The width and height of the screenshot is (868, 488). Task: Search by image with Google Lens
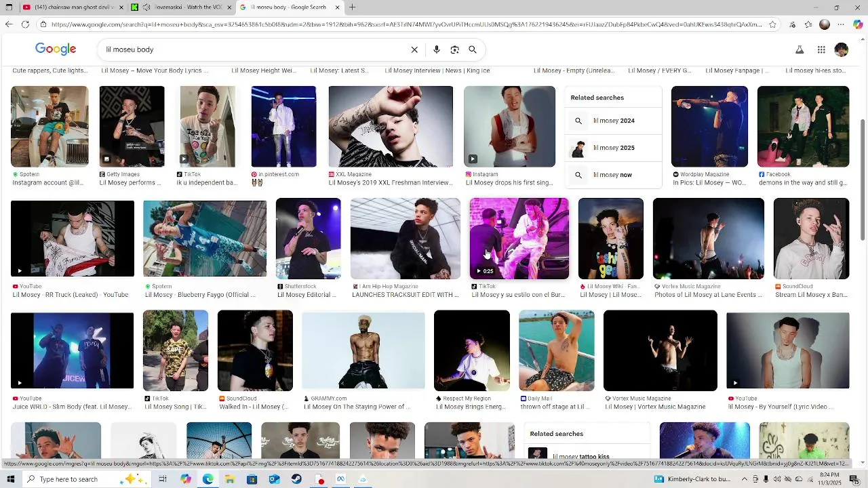(x=454, y=49)
